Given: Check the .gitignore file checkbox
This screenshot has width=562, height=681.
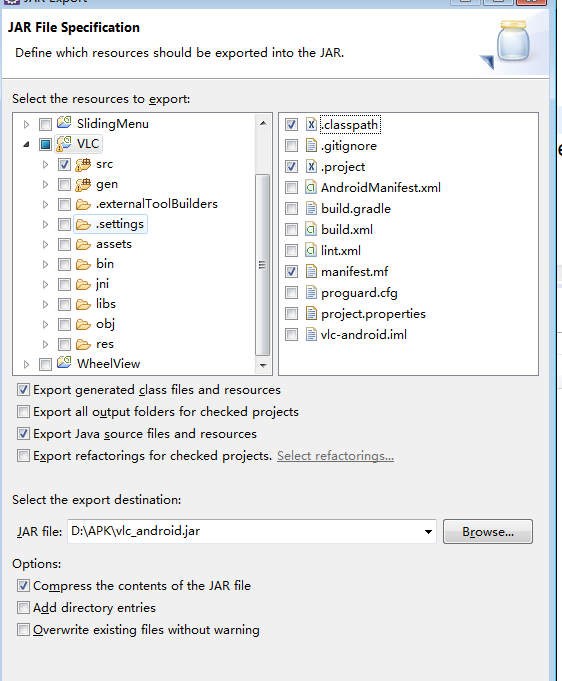Looking at the screenshot, I should [x=291, y=145].
